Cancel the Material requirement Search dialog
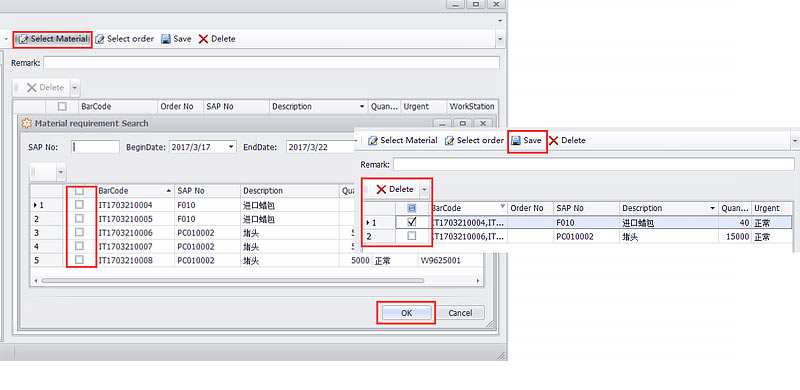Viewport: 800px width, 390px height. point(460,313)
